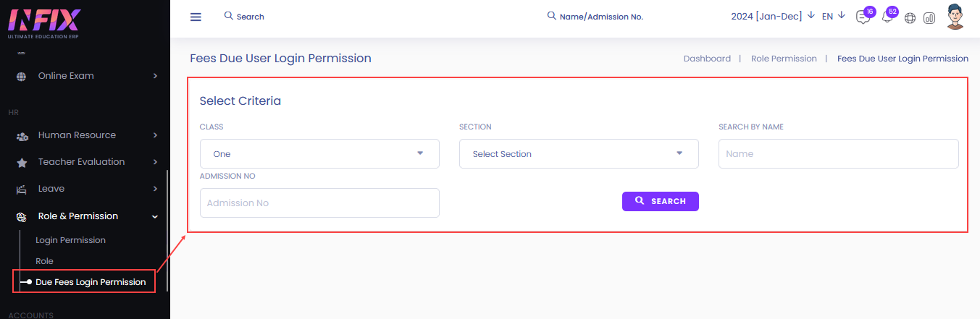Click the purple SEARCH button
This screenshot has height=319, width=980.
[x=661, y=201]
